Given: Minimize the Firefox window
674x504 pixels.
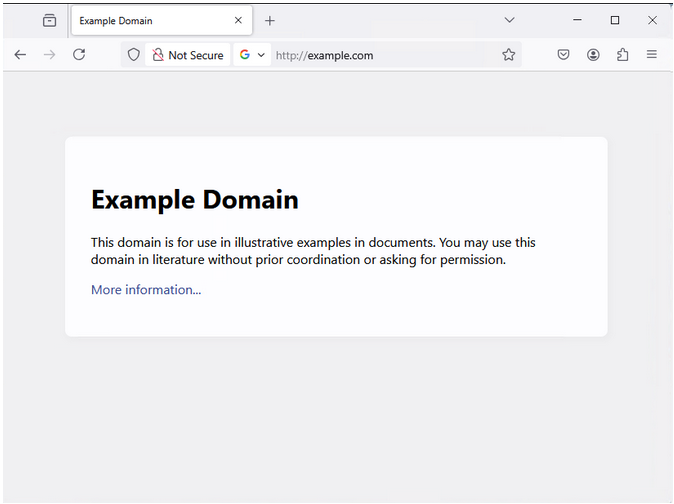Looking at the screenshot, I should coord(578,20).
